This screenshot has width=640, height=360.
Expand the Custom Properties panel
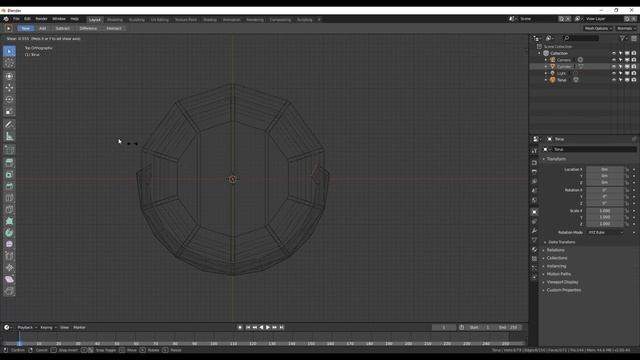pos(564,290)
